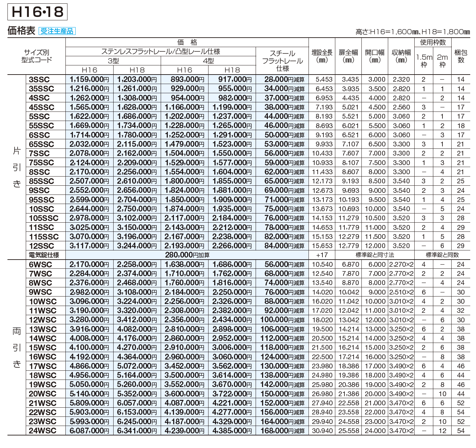Click the 使用枠数 header
The height and width of the screenshot is (448, 476).
click(433, 42)
